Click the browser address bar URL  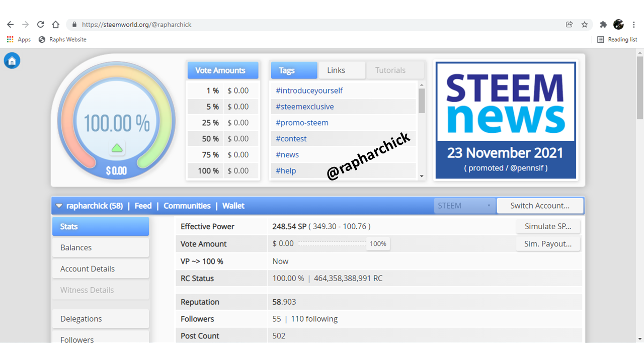pyautogui.click(x=137, y=24)
